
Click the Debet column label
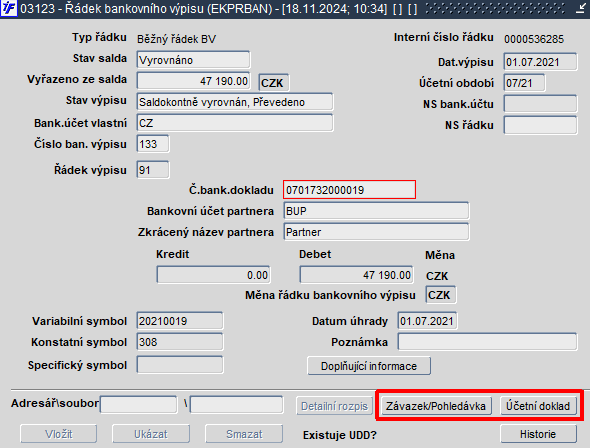click(x=315, y=254)
